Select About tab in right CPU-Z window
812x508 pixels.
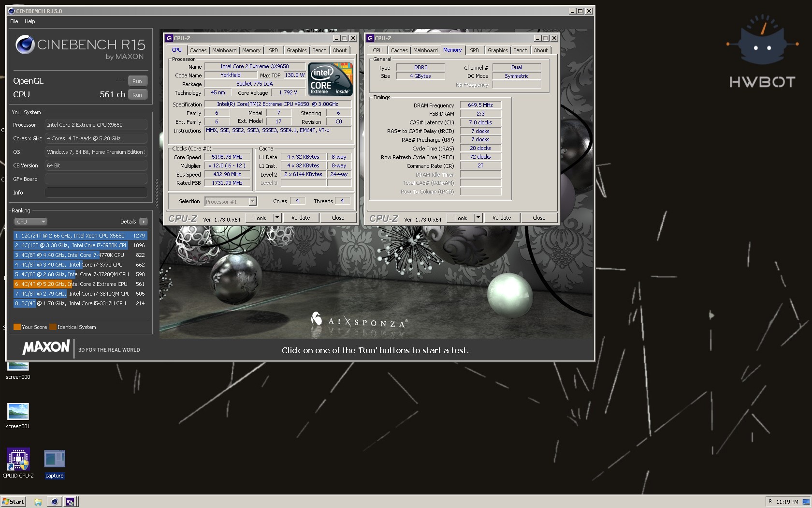pyautogui.click(x=540, y=50)
